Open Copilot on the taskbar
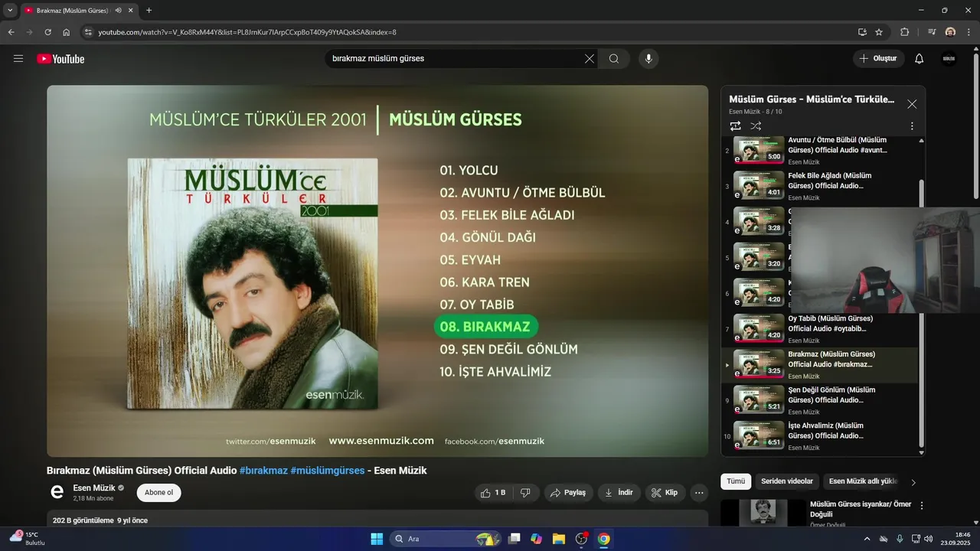Screen dimensions: 980x551 click(x=537, y=539)
